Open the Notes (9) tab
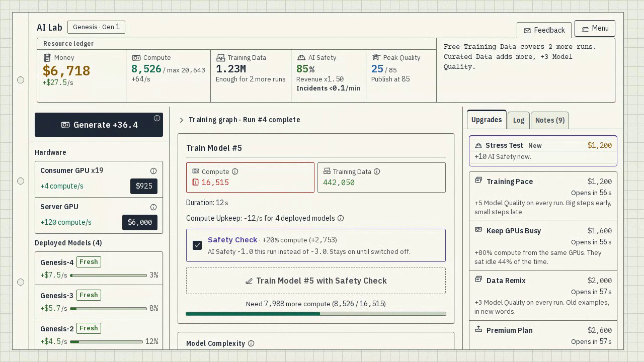 point(550,120)
